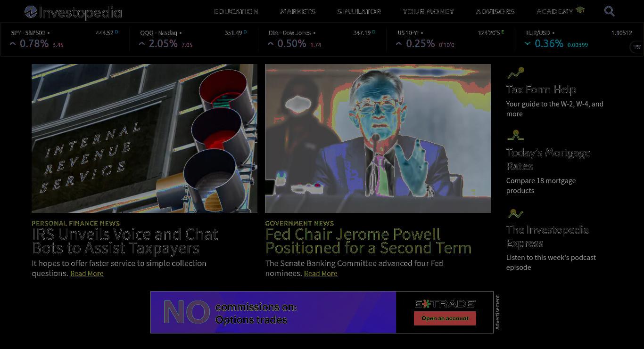
Task: Click the Tax Form Help chart icon
Action: tap(515, 73)
